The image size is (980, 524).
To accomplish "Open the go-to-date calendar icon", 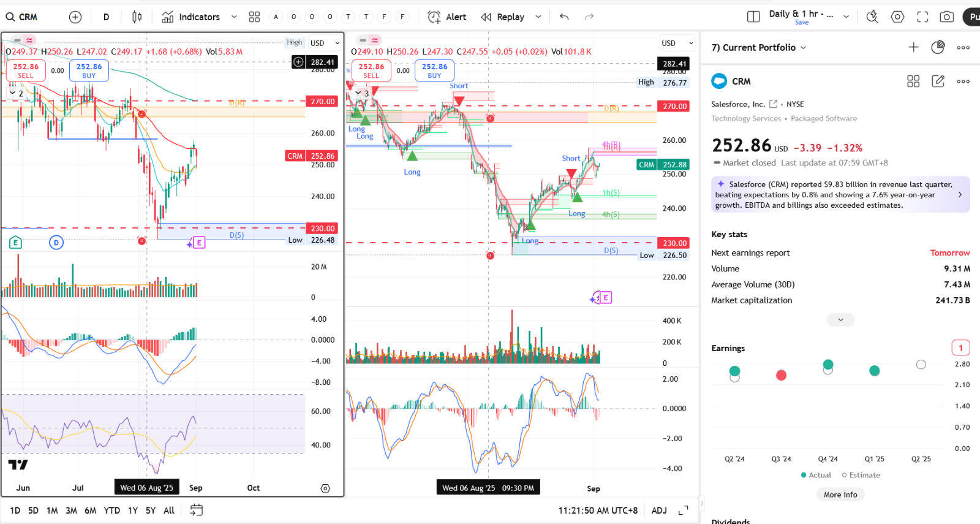I will pyautogui.click(x=197, y=510).
